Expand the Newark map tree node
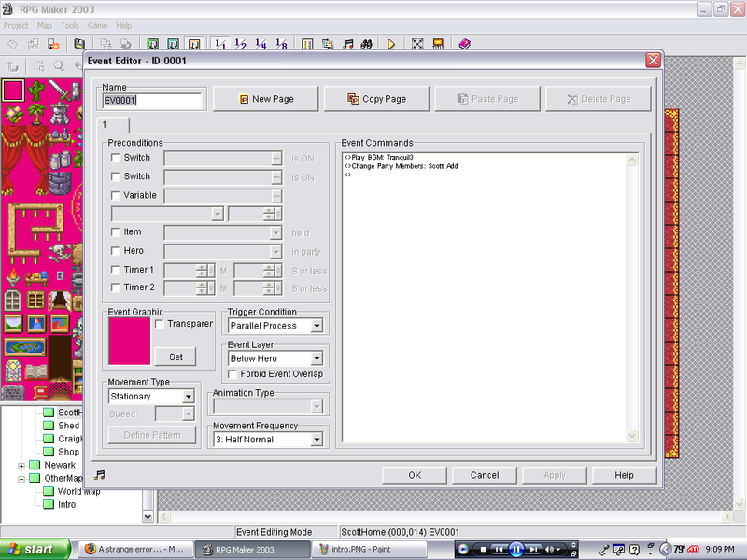This screenshot has height=560, width=747. point(21,466)
